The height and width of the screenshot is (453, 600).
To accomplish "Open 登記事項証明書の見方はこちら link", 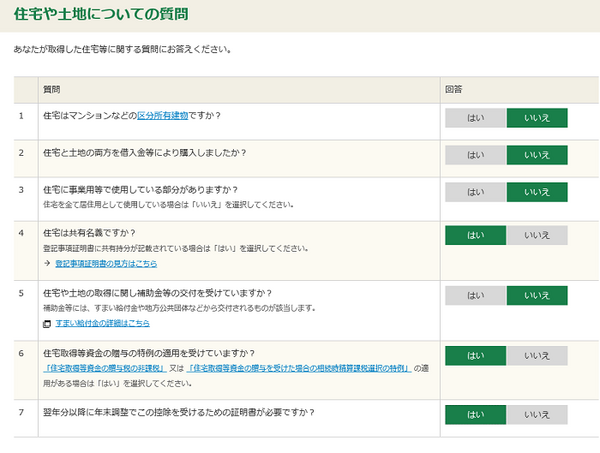I will click(x=106, y=264).
